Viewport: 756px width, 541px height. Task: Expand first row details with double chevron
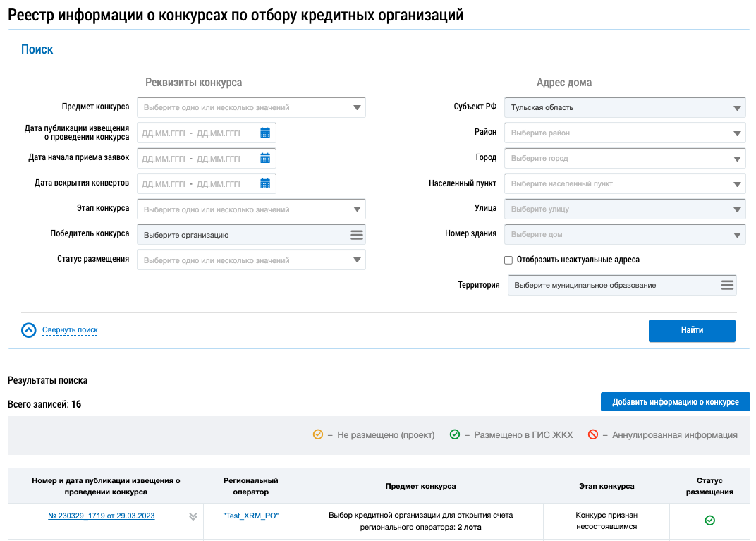pyautogui.click(x=193, y=516)
